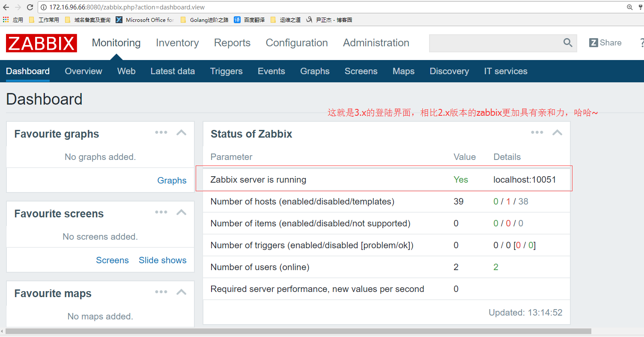Click 'Updated: 13:14:52' timestamp
Screen dimensions: 644x337
point(525,313)
